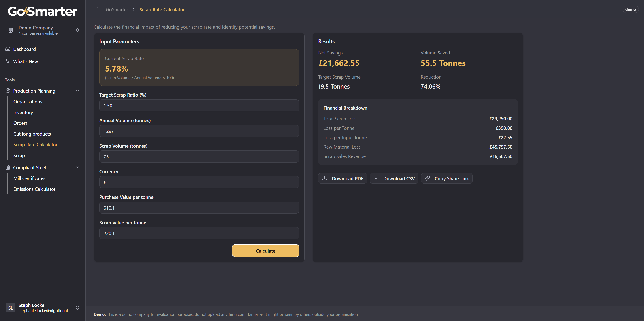Collapse the Compliant Steel section

(x=77, y=167)
